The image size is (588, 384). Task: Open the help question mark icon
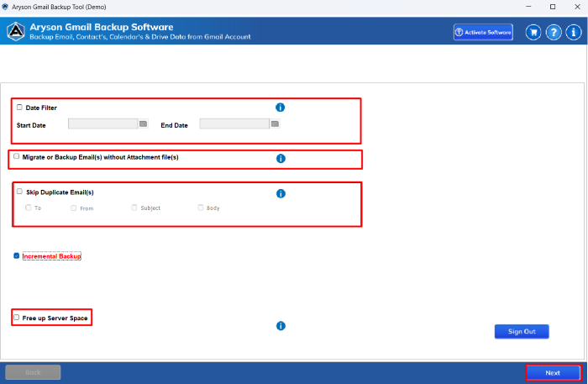[x=554, y=32]
